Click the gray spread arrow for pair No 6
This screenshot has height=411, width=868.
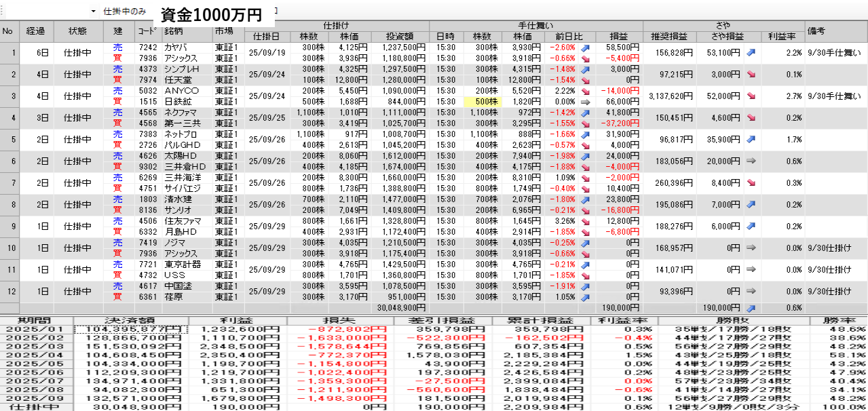(x=751, y=161)
